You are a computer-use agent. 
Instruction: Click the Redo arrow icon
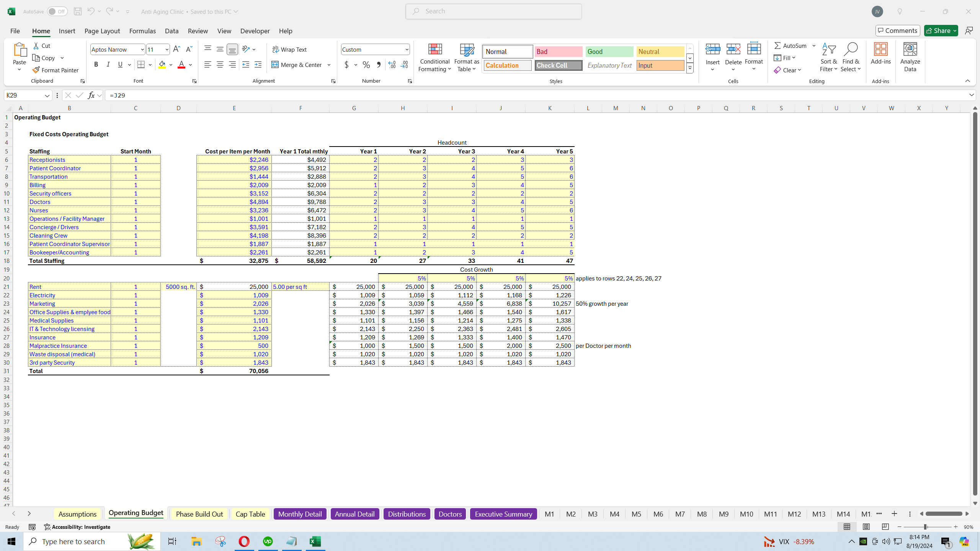coord(109,11)
